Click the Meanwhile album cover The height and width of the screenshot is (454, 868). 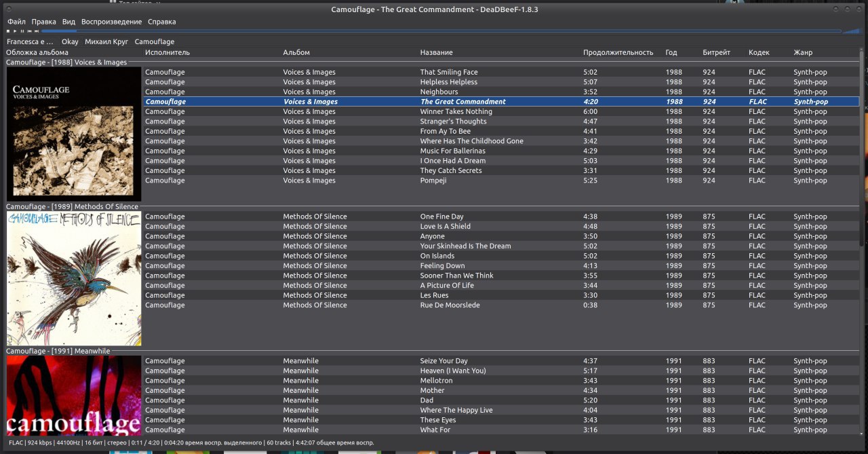pos(74,395)
